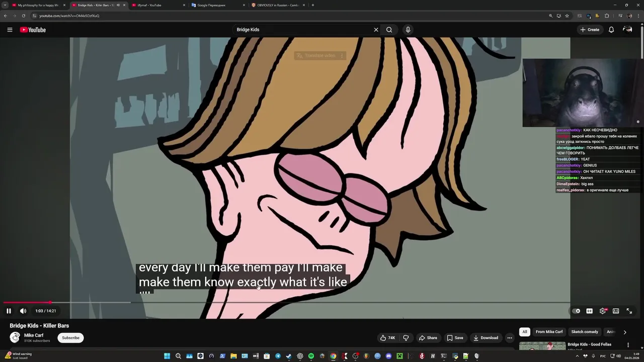The width and height of the screenshot is (644, 362).
Task: Open the YouTube account avatar menu
Action: pyautogui.click(x=627, y=30)
